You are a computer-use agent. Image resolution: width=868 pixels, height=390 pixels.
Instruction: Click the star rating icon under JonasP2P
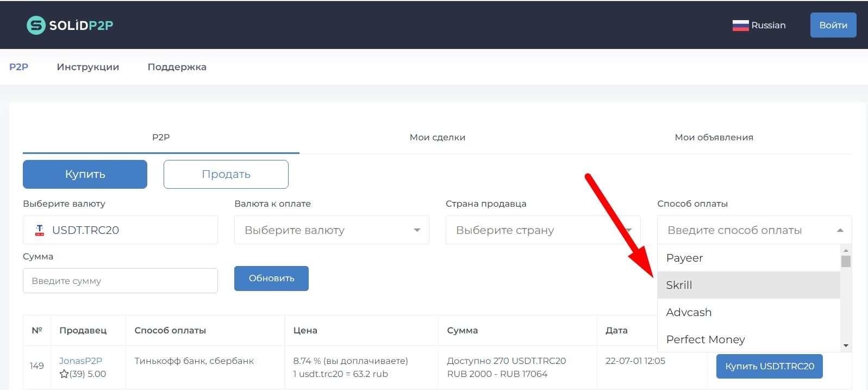pyautogui.click(x=64, y=374)
